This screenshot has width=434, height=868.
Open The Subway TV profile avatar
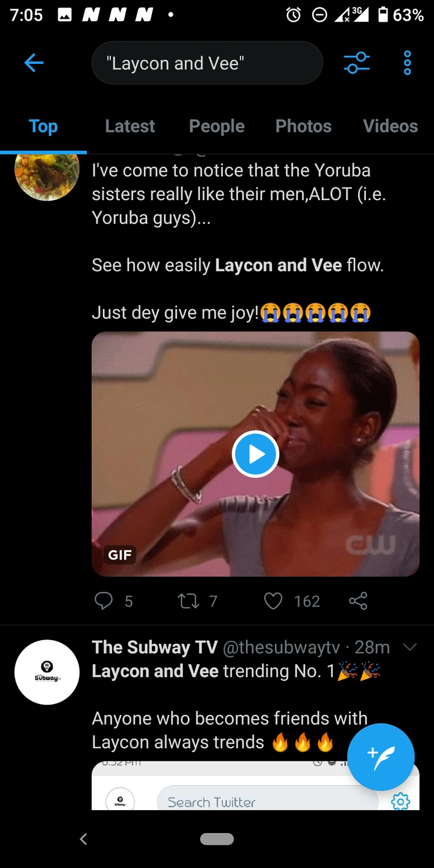(x=47, y=672)
